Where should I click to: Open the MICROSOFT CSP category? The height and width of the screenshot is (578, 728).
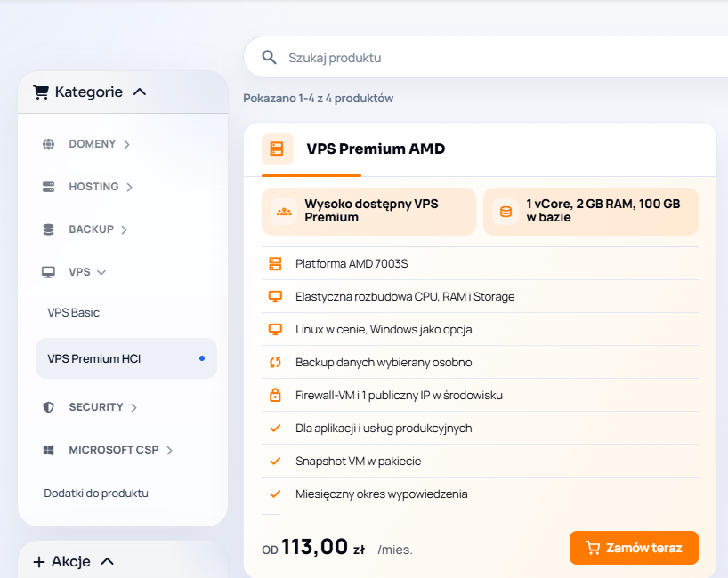coord(114,450)
